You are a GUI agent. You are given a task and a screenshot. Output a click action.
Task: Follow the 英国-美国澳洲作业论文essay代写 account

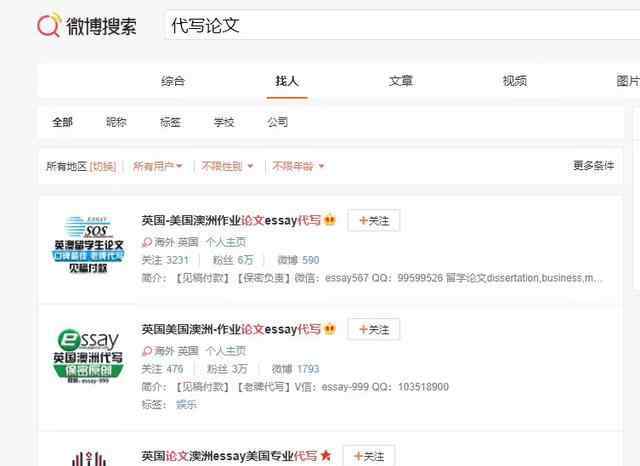point(374,221)
